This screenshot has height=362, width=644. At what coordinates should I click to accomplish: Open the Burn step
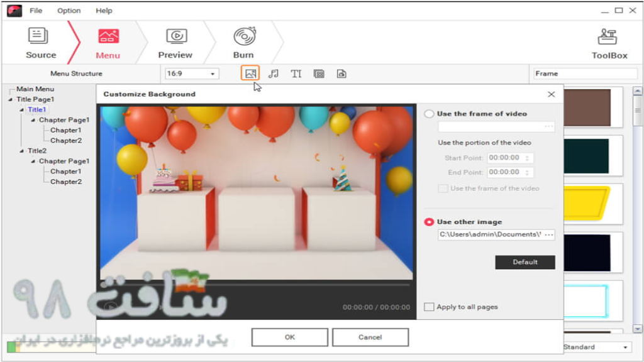(x=243, y=43)
